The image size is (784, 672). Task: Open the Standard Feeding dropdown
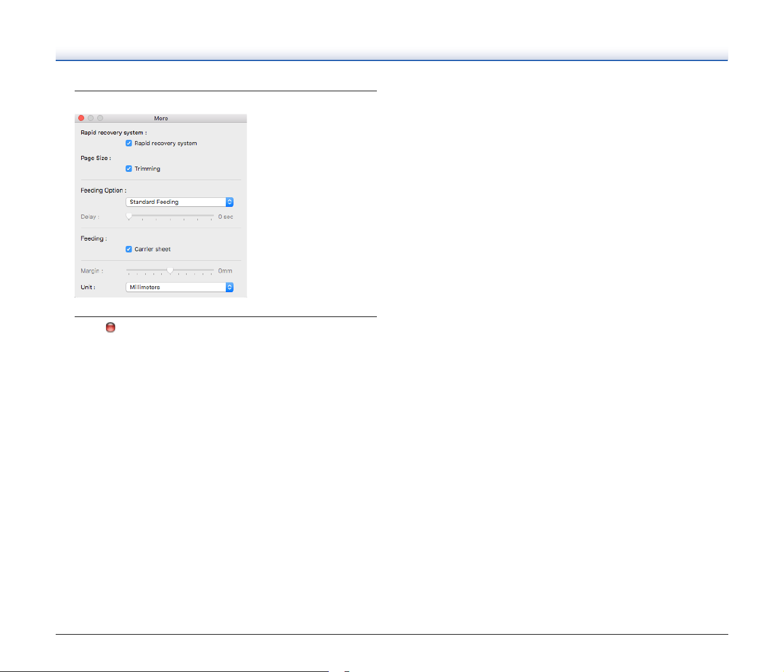click(180, 202)
